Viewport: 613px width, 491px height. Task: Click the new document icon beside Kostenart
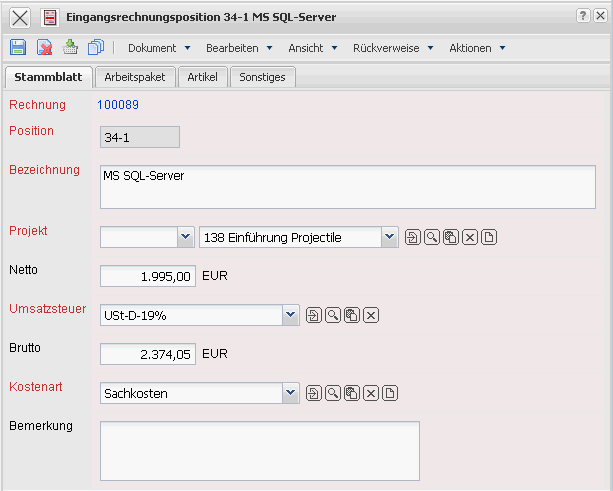(x=390, y=393)
